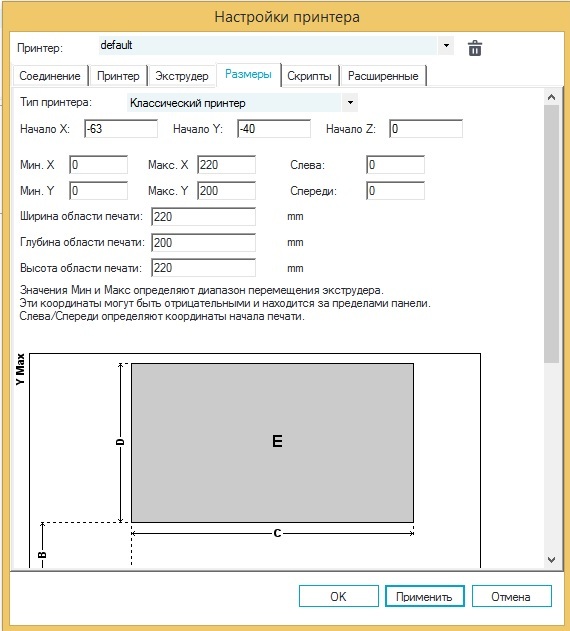Select the default printer combo box field
This screenshot has height=631, width=570.
(x=276, y=45)
